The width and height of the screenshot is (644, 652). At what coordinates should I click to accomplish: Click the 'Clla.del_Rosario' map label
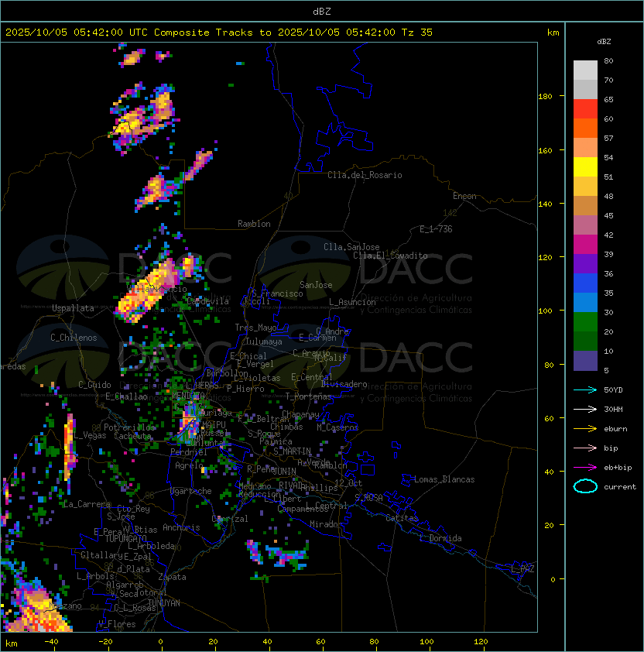(x=365, y=175)
